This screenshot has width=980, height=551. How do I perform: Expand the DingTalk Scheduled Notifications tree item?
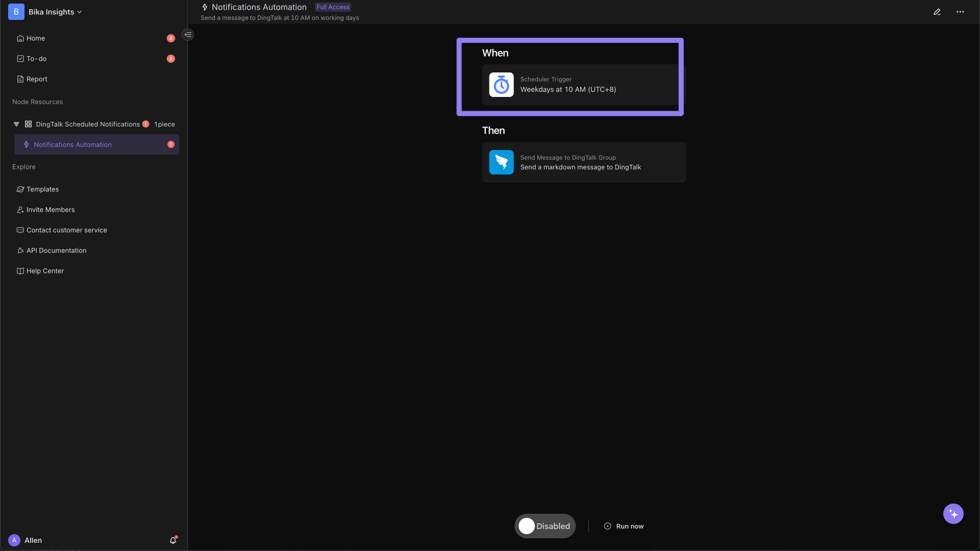(16, 124)
